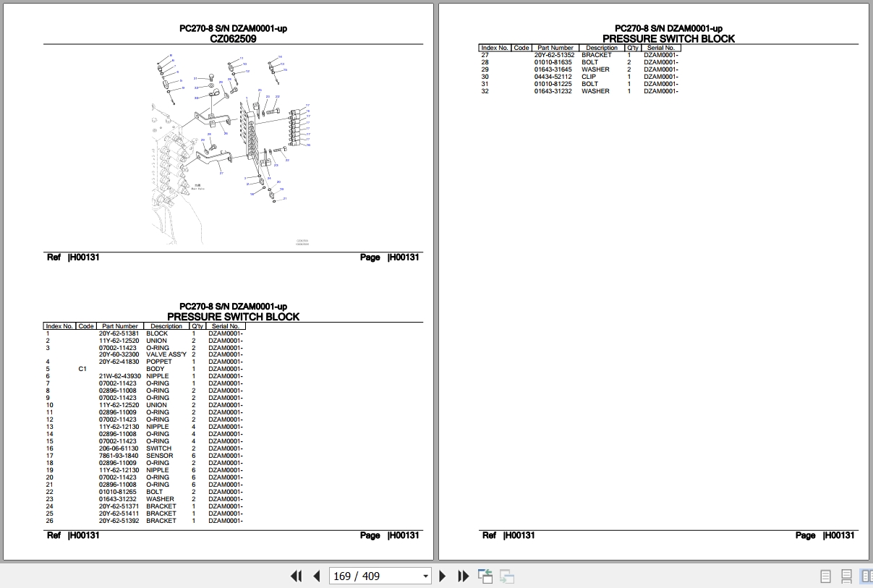Switch to single page view layout
This screenshot has width=873, height=588.
826,576
